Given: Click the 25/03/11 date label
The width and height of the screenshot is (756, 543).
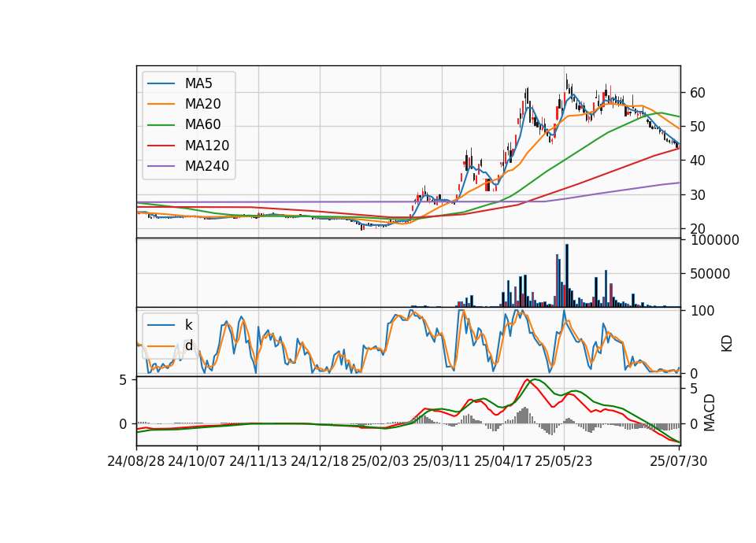Looking at the screenshot, I should pyautogui.click(x=441, y=461).
